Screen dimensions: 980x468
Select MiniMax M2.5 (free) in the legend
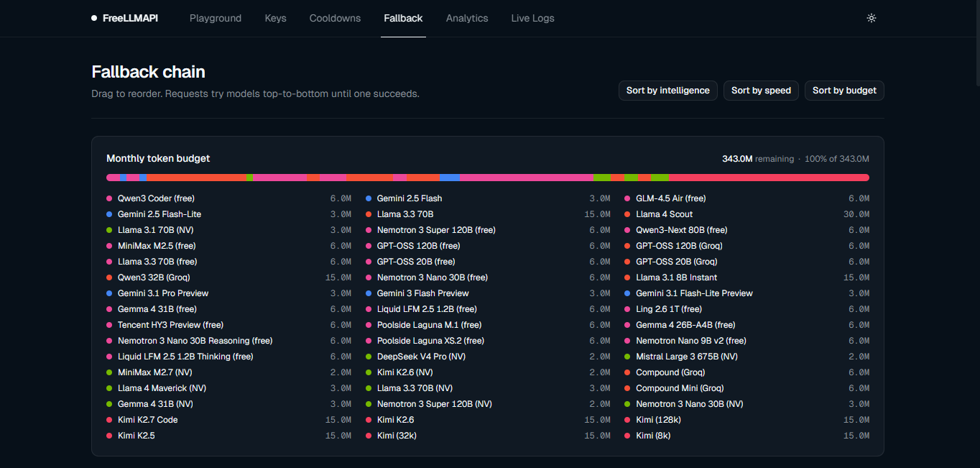coord(157,246)
